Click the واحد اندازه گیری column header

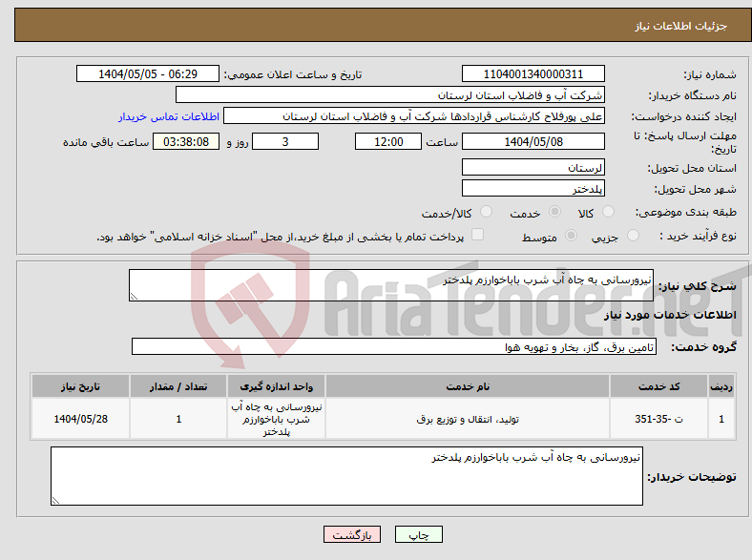click(276, 386)
